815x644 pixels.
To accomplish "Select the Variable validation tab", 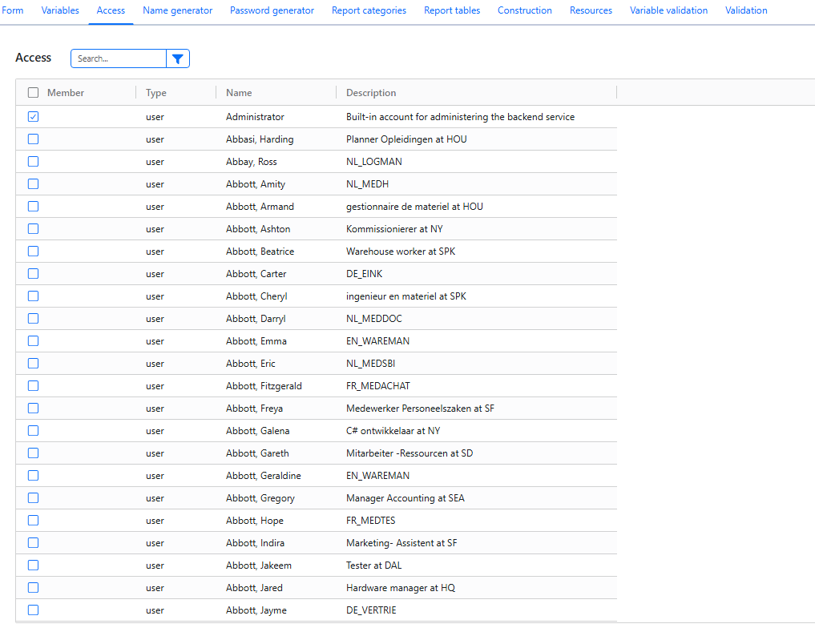I will pos(668,10).
